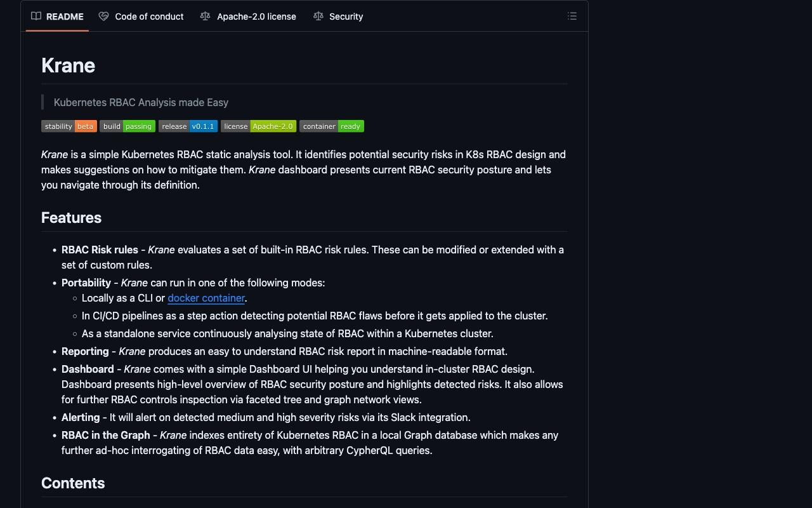Click the Contents heading
This screenshot has width=812, height=508.
(x=73, y=483)
